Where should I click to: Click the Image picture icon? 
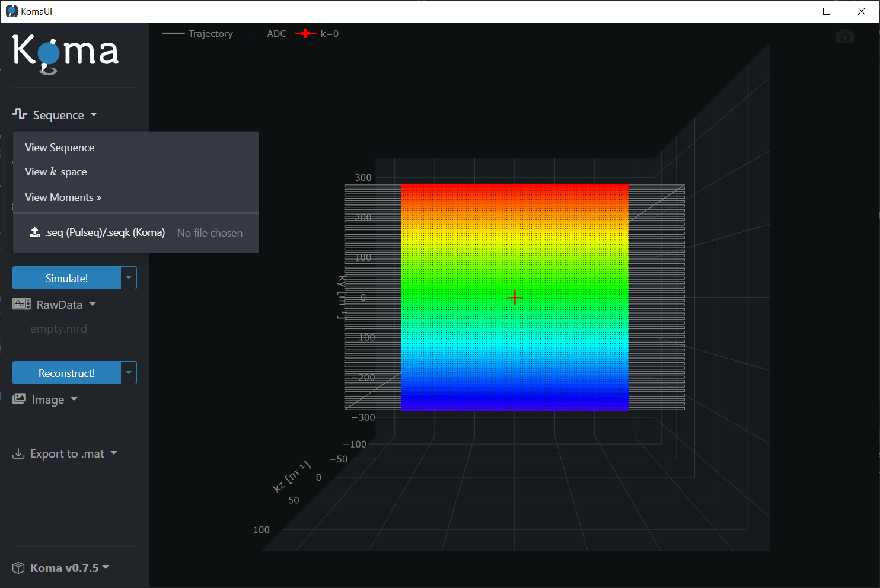point(20,399)
